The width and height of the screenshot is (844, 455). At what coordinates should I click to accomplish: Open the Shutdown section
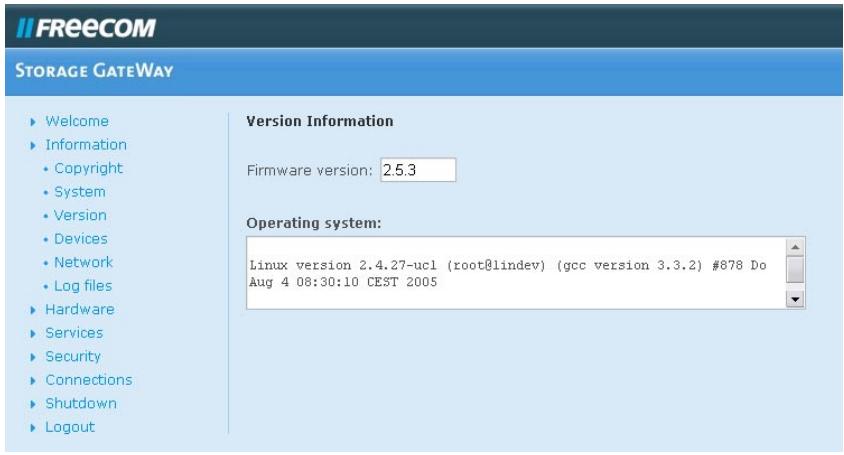[x=81, y=404]
